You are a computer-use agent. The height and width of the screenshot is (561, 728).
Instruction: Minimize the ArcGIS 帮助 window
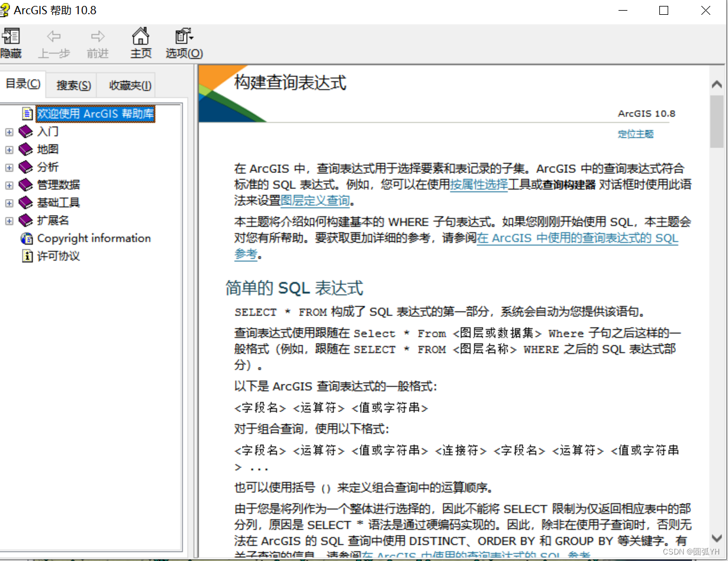pyautogui.click(x=622, y=11)
